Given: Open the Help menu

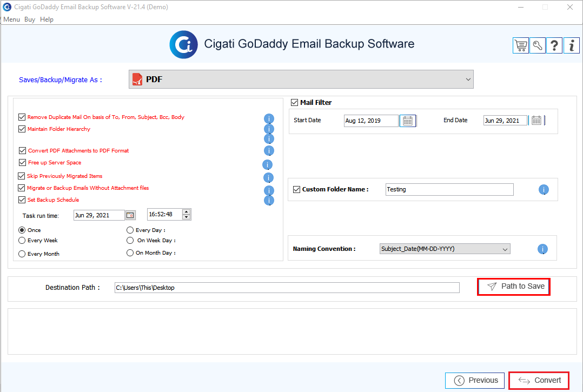Looking at the screenshot, I should click(47, 19).
